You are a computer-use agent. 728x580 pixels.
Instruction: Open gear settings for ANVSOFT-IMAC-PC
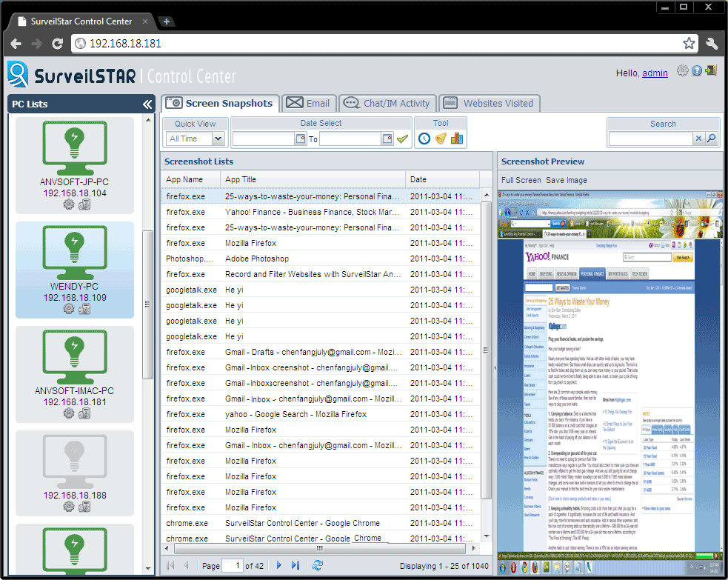coord(69,413)
